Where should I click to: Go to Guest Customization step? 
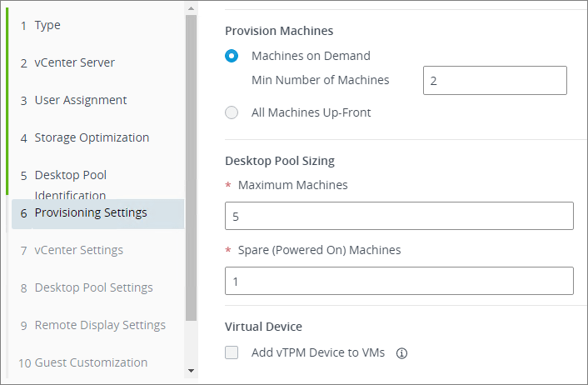pyautogui.click(x=91, y=362)
